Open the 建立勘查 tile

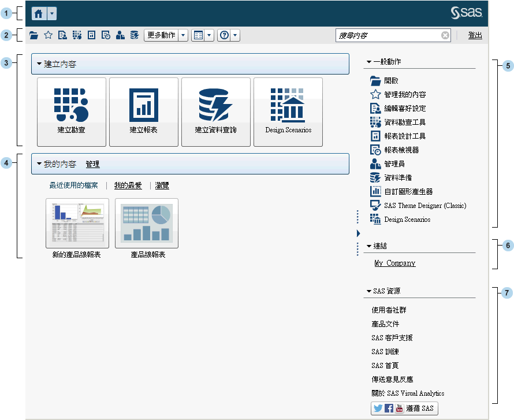(72, 111)
